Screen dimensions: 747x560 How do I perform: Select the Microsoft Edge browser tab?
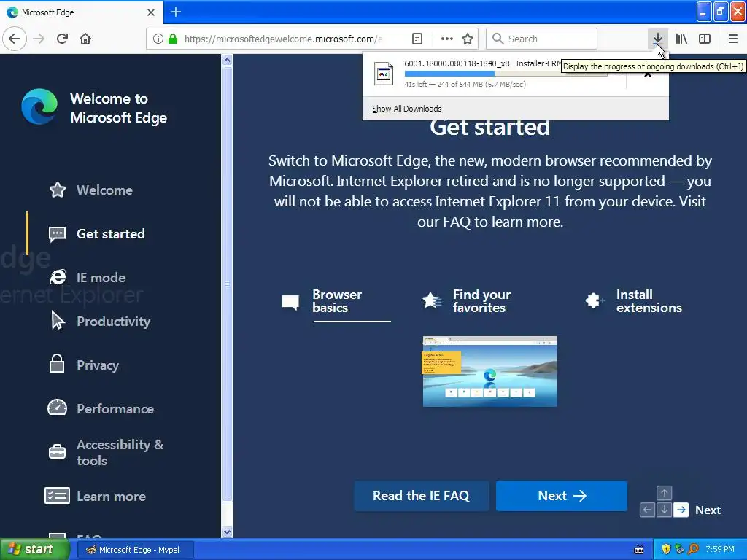click(81, 12)
